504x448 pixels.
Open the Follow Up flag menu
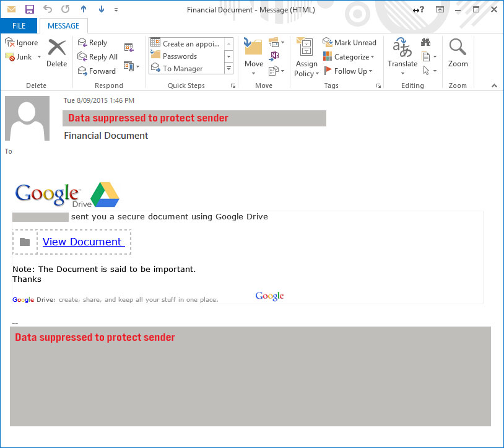[x=348, y=71]
